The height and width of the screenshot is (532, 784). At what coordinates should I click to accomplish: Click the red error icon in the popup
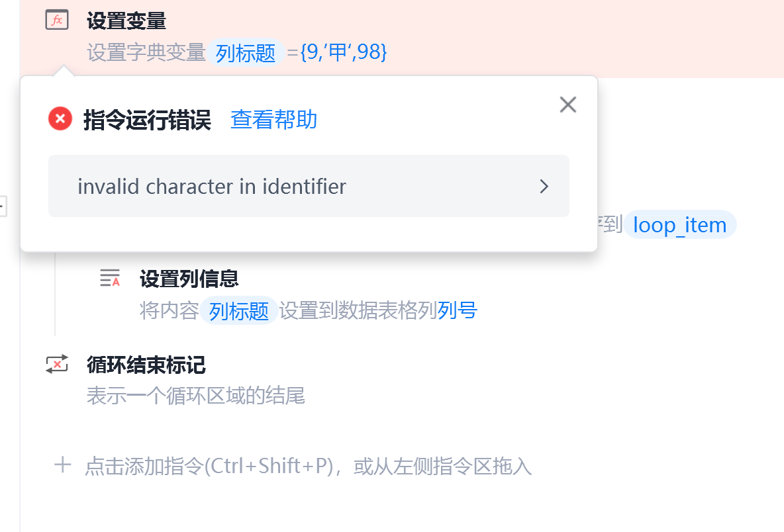(60, 120)
